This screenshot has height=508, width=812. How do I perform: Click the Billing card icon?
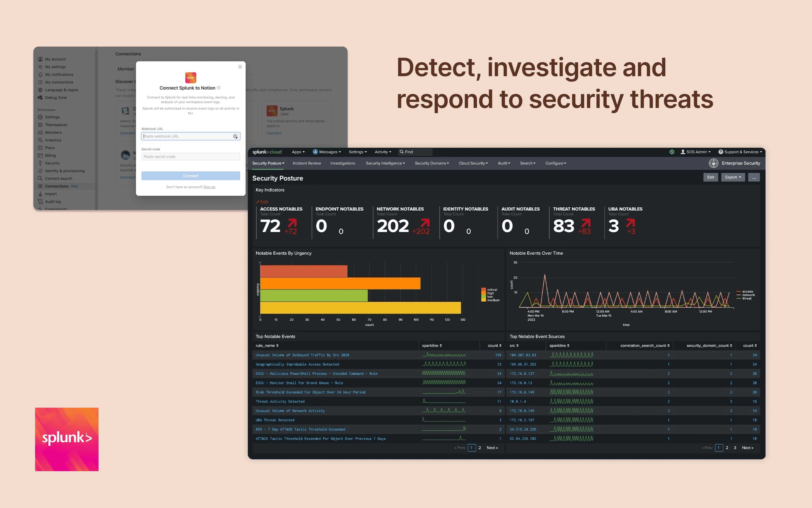pyautogui.click(x=40, y=156)
